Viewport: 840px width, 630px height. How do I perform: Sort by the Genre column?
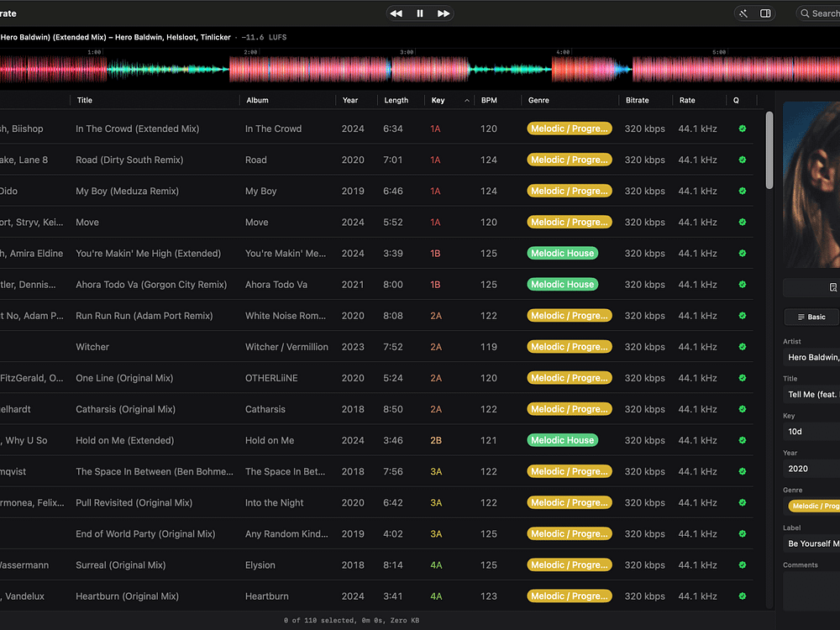(x=538, y=100)
